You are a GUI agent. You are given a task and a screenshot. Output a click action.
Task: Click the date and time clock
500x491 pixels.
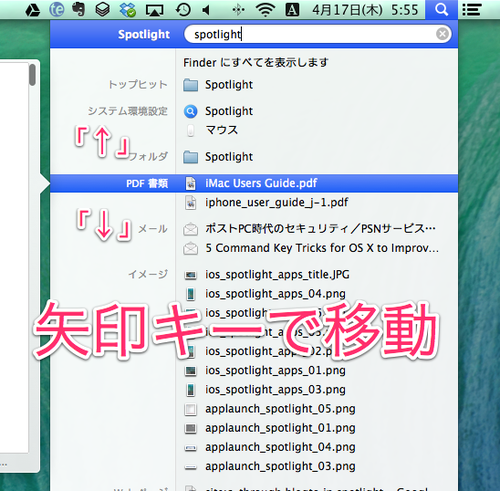365,10
